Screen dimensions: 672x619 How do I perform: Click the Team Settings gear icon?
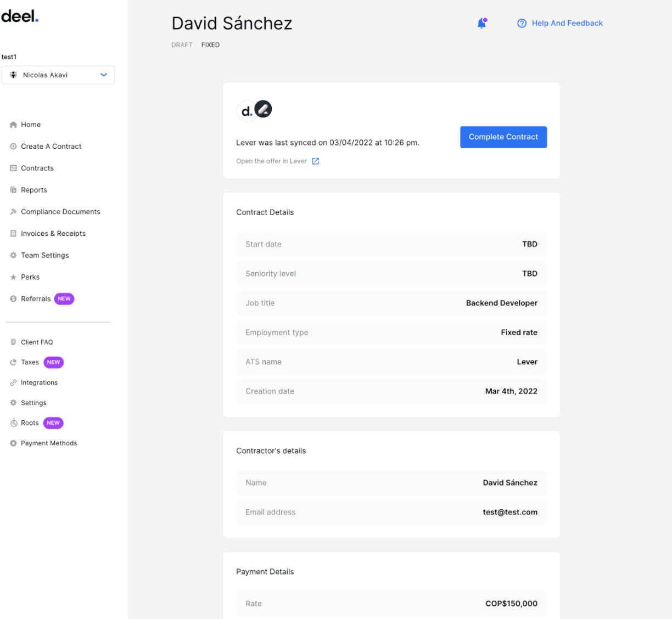point(13,255)
